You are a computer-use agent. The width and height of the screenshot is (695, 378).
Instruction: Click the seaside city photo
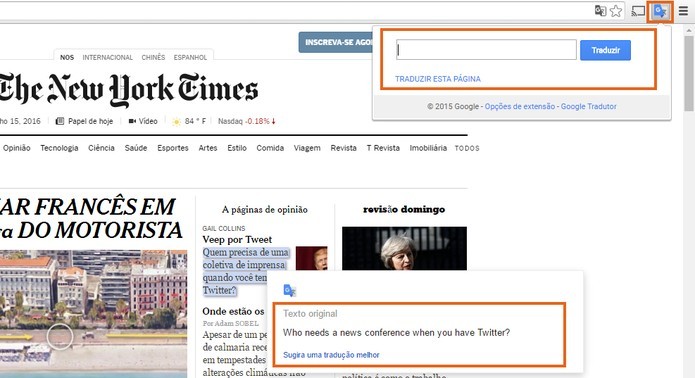click(94, 314)
